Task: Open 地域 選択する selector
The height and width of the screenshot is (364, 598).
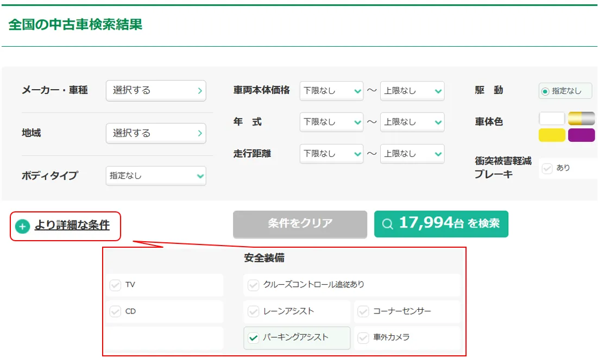Action: [x=156, y=133]
